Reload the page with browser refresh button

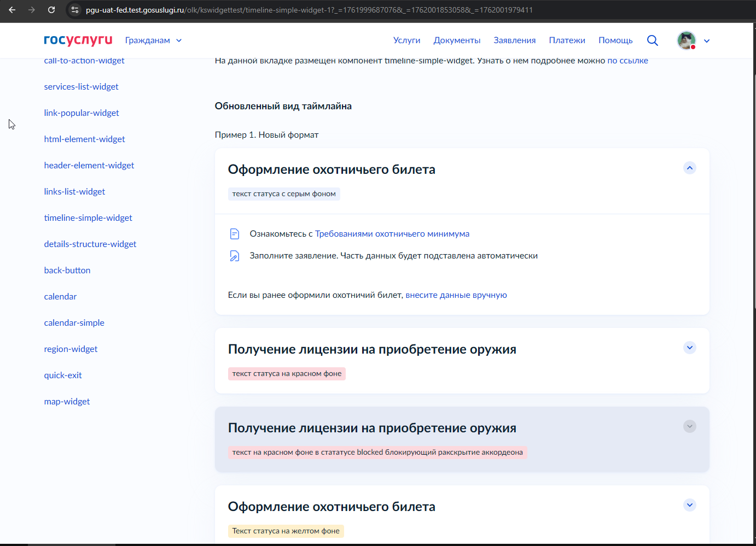click(x=51, y=10)
